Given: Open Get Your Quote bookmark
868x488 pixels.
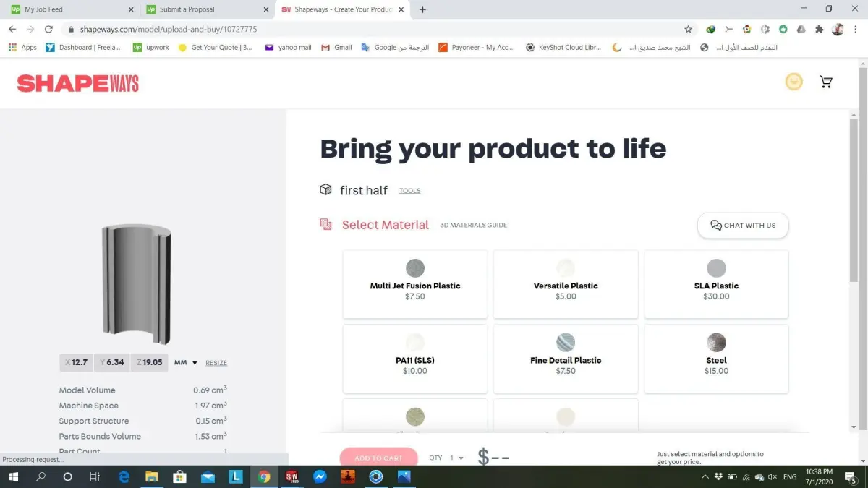Looking at the screenshot, I should tap(216, 48).
